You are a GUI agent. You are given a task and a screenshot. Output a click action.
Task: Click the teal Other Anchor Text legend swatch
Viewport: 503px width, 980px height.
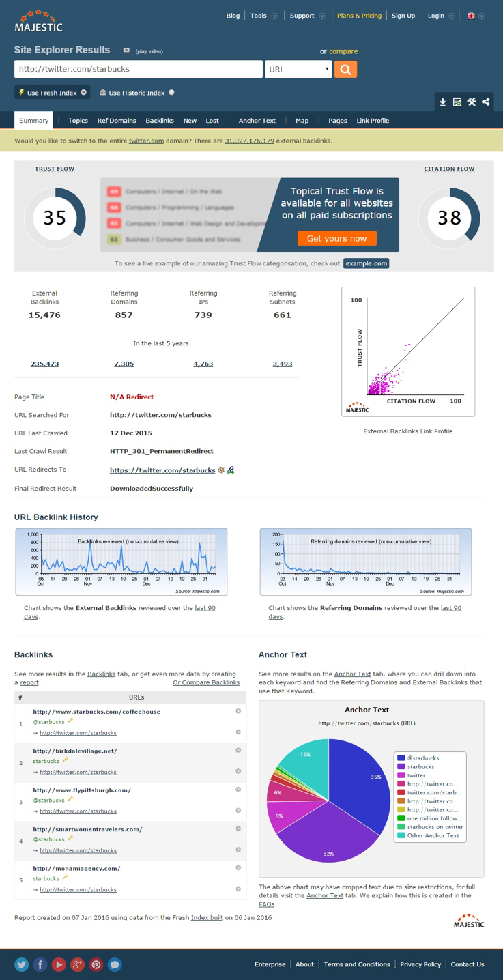(401, 835)
